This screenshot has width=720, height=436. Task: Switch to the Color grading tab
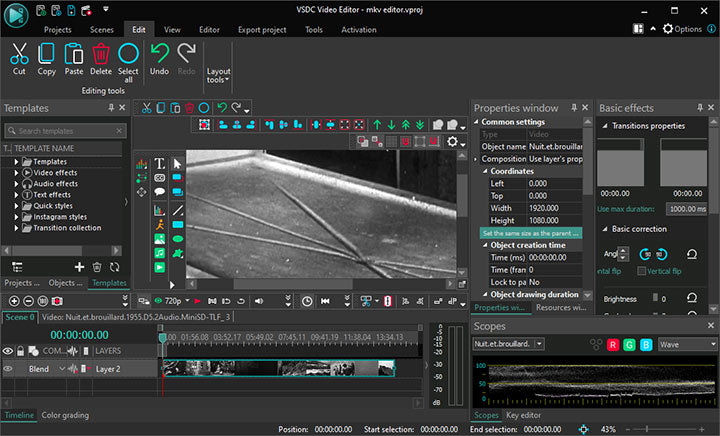(x=65, y=415)
